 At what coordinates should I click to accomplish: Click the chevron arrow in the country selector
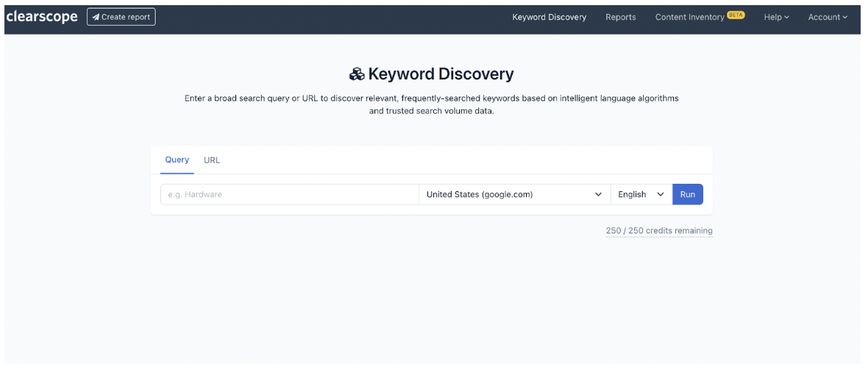[x=598, y=194]
